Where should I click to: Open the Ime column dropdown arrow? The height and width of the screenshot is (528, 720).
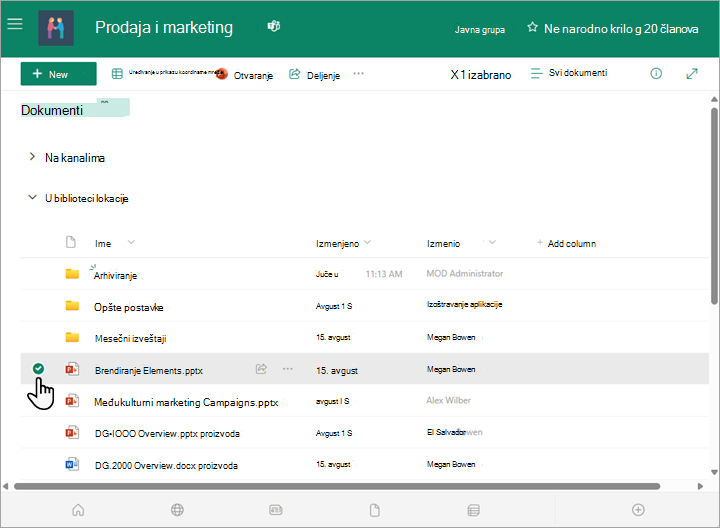[131, 242]
